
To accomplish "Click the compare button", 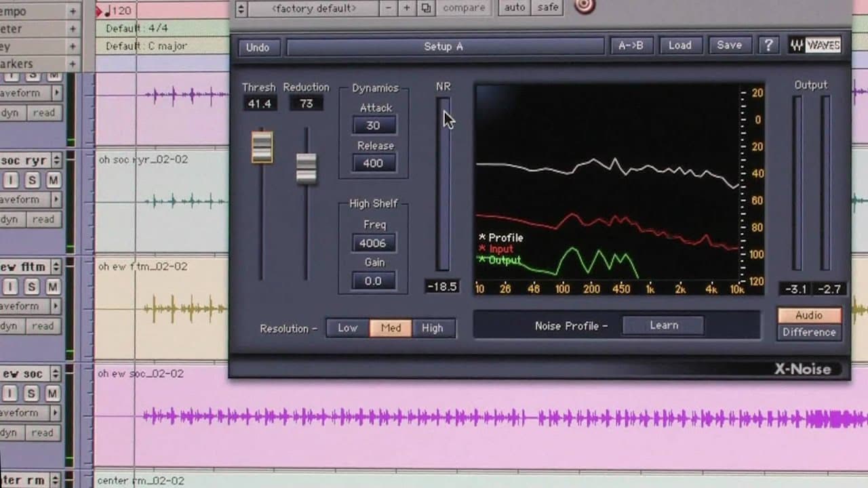I will [x=464, y=8].
